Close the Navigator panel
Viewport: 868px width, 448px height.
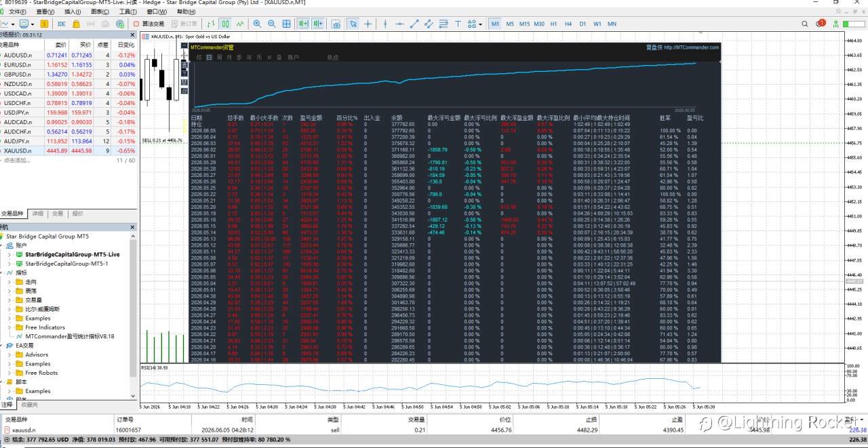pyautogui.click(x=132, y=227)
